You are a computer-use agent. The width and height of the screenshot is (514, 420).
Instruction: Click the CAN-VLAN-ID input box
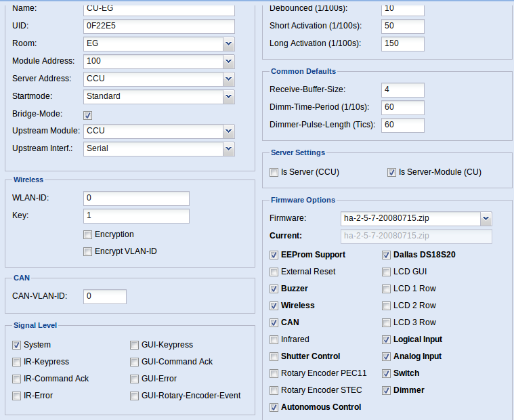point(105,297)
